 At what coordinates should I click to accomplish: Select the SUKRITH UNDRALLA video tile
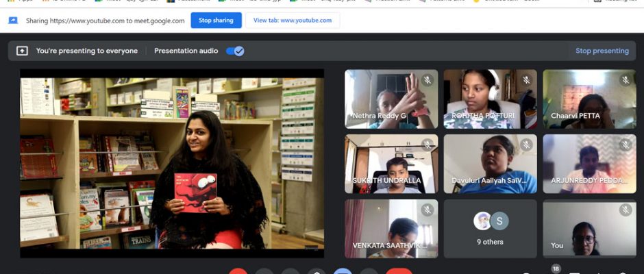click(391, 164)
